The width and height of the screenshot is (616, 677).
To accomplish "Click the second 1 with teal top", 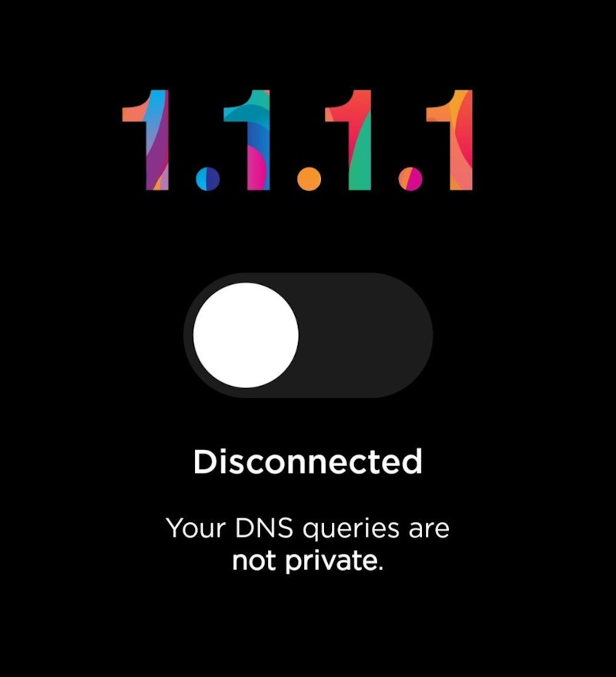I will [247, 140].
